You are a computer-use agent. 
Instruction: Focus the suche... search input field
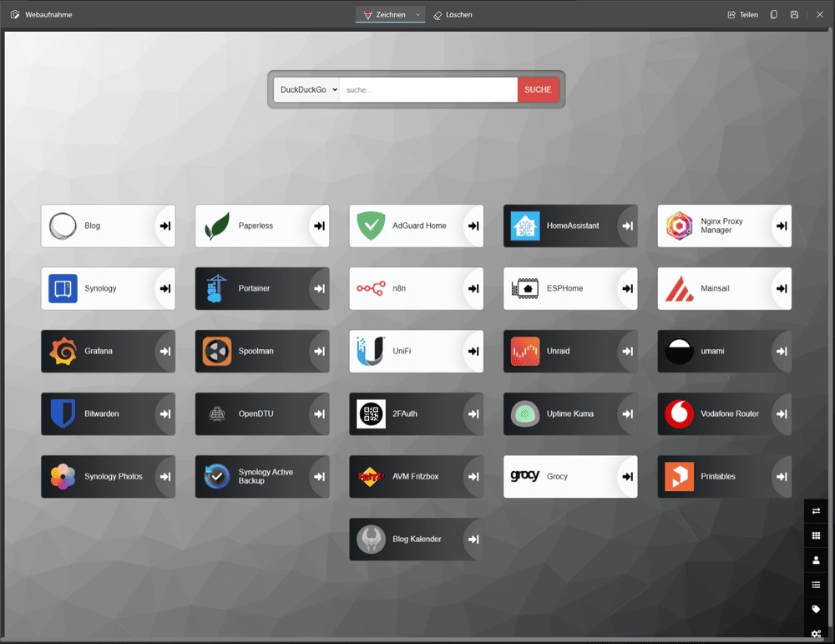tap(428, 89)
